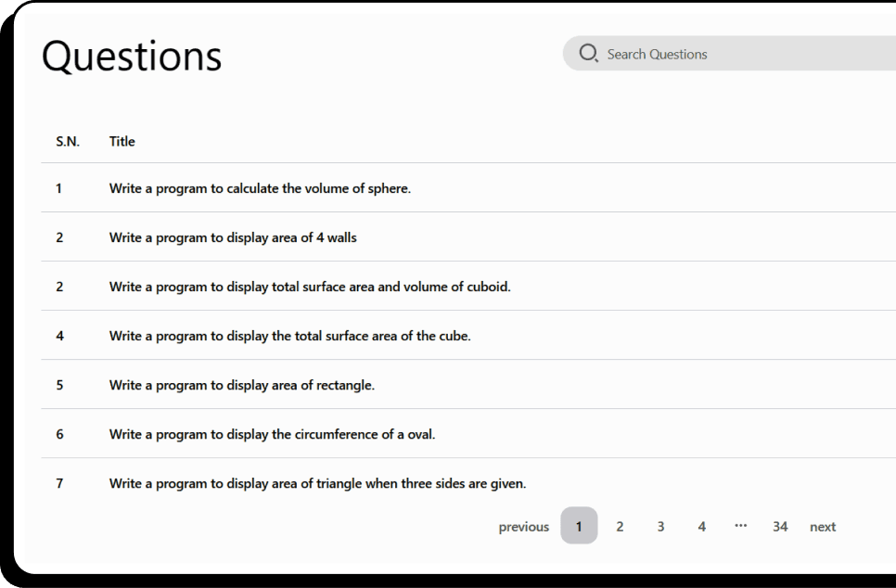
Task: Open the total surface area of cube question
Action: coord(289,336)
